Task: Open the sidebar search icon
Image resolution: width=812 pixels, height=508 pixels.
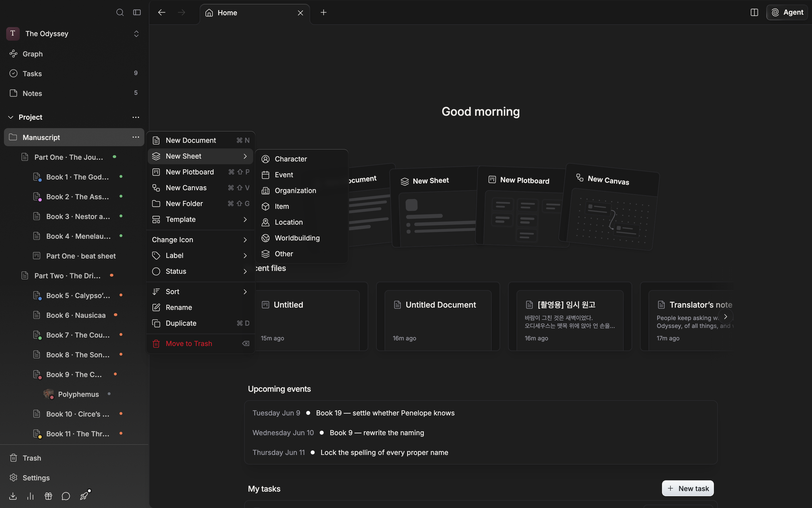Action: tap(120, 12)
